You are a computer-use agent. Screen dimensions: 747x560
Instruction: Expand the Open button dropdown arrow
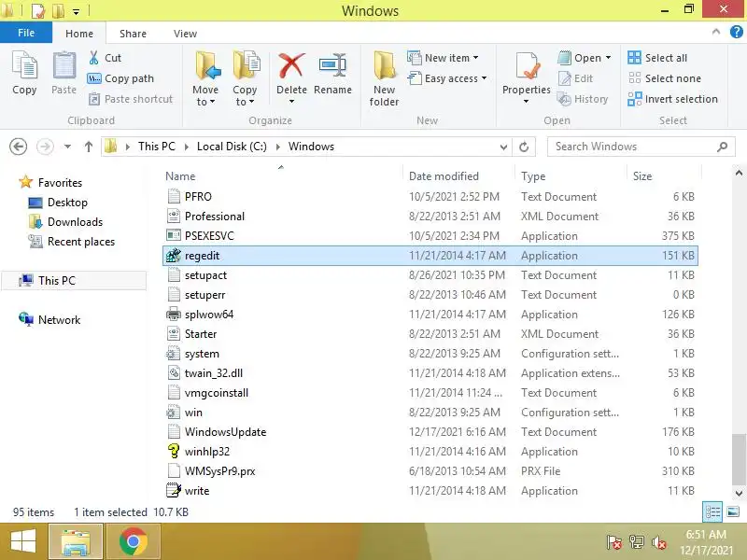[608, 58]
